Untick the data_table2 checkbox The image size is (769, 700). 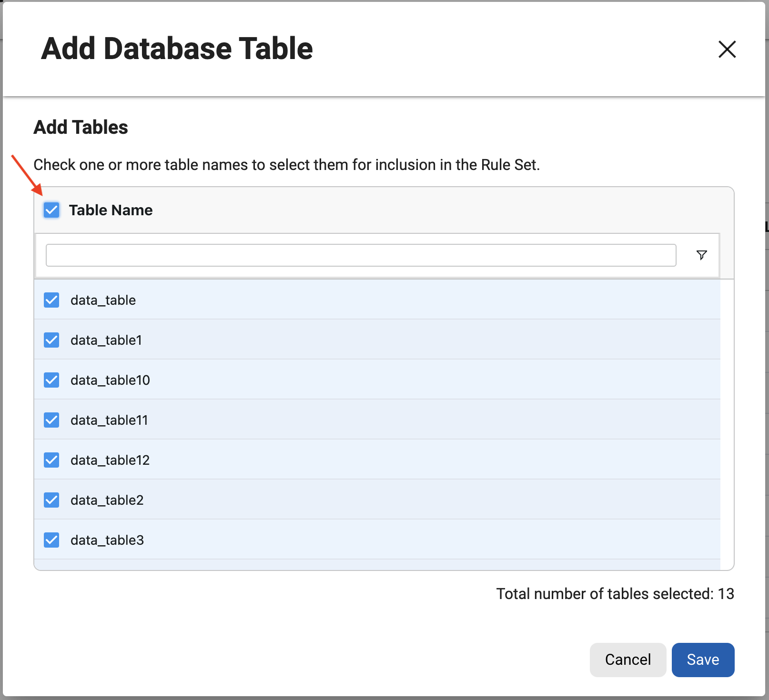pyautogui.click(x=51, y=500)
